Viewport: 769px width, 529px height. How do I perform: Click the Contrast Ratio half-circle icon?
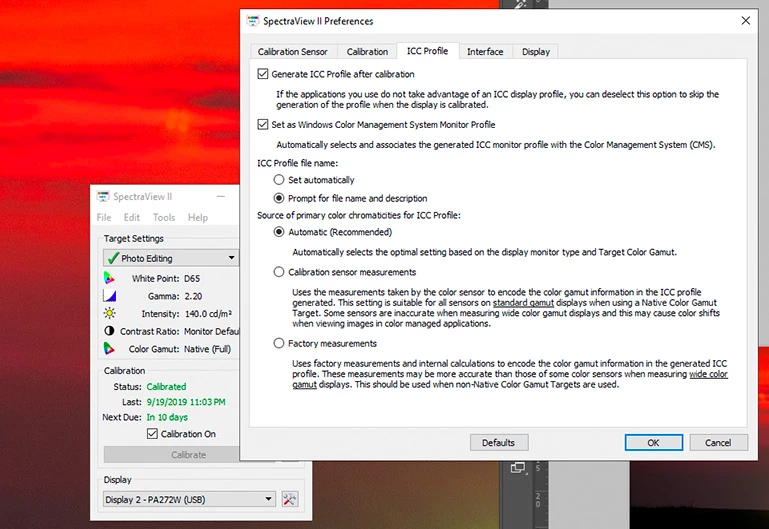pyautogui.click(x=109, y=331)
